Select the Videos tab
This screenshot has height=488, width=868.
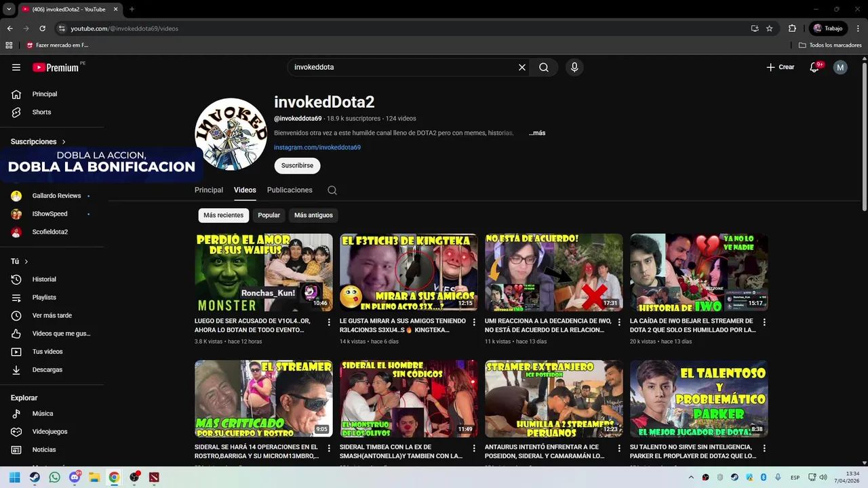coord(245,190)
